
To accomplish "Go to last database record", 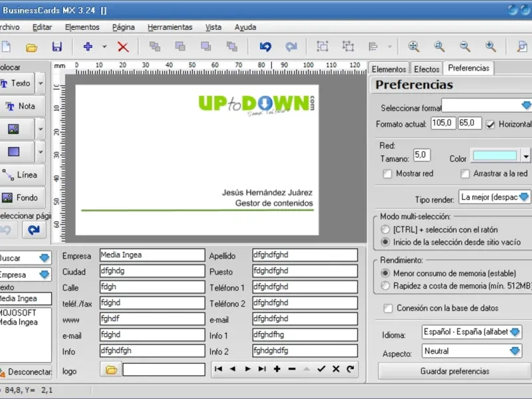I will point(262,369).
